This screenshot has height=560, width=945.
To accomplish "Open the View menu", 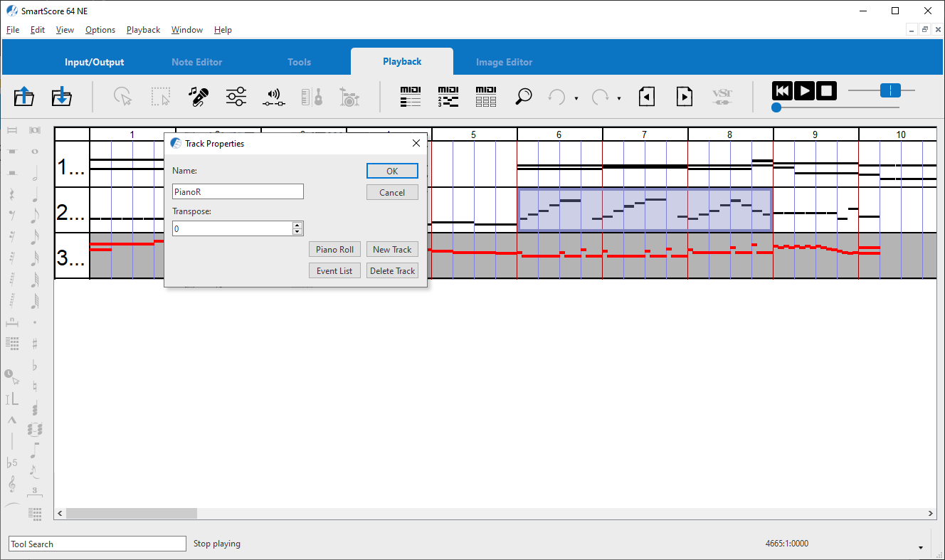I will [x=65, y=30].
